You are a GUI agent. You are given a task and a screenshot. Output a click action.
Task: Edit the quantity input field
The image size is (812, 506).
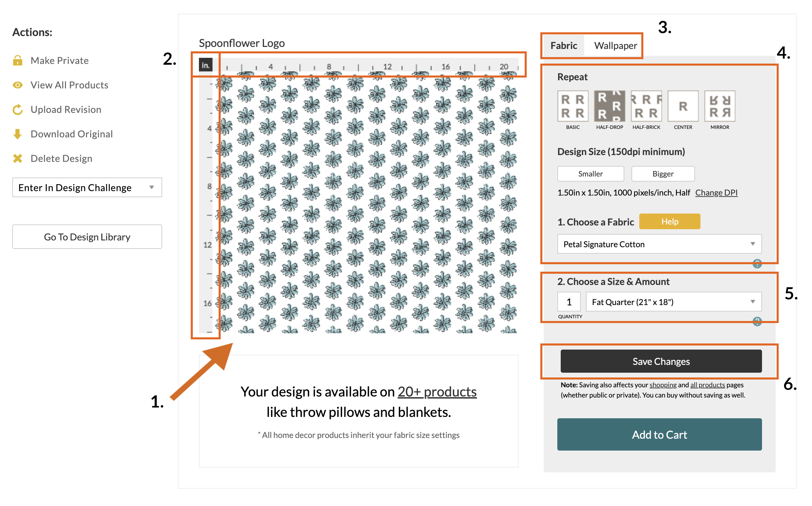coord(568,302)
